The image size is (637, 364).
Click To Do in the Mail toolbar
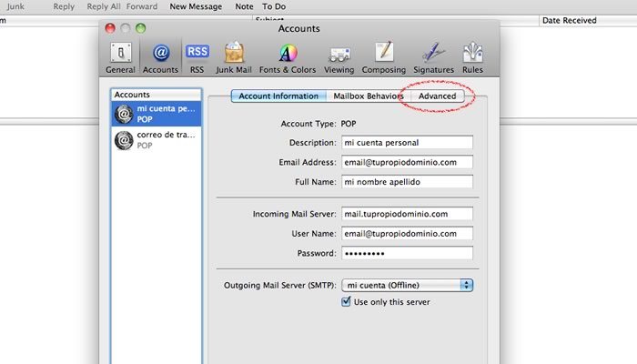[274, 6]
